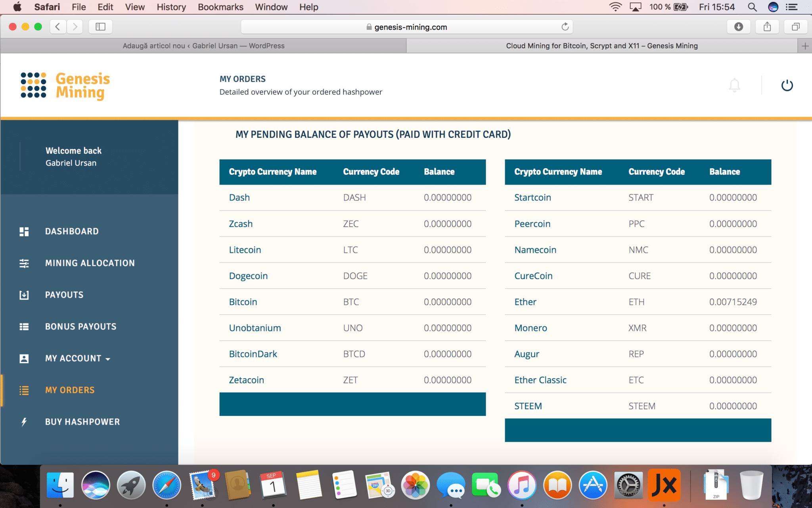
Task: Reload the page with refresh icon
Action: 565,27
